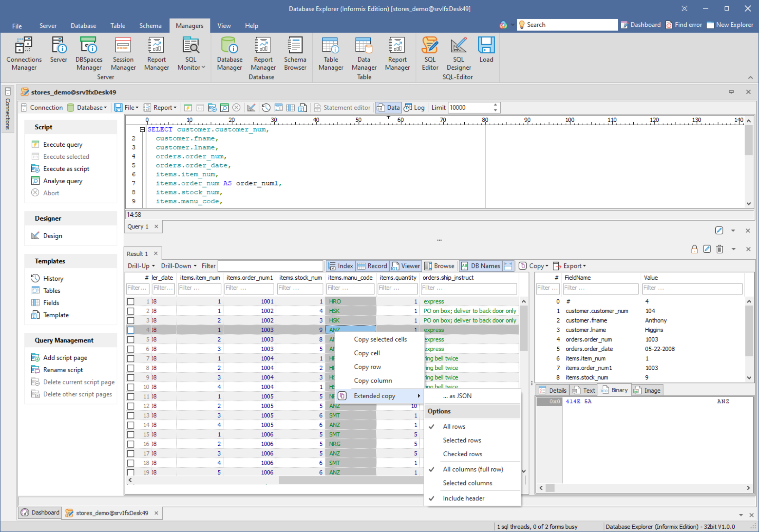Viewport: 759px width, 532px height.
Task: Click Analyse query
Action: [x=57, y=181]
